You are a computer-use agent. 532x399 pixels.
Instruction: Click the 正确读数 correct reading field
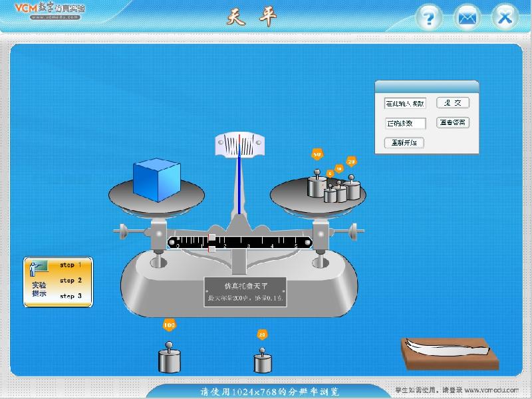click(405, 123)
